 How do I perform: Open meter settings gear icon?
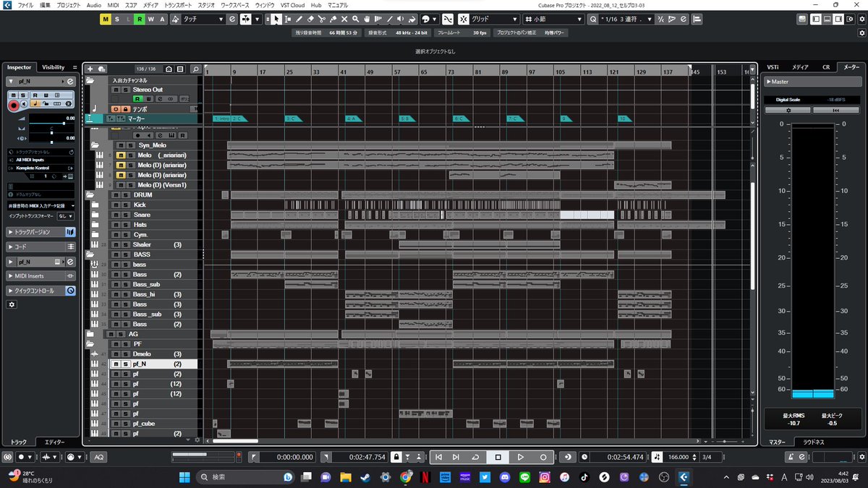(x=788, y=110)
